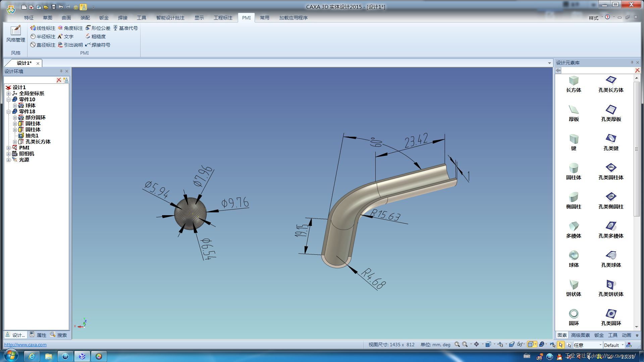Switch to the 加载应用程序 ribbon tab
Screen dimensions: 644x362
coord(293,18)
